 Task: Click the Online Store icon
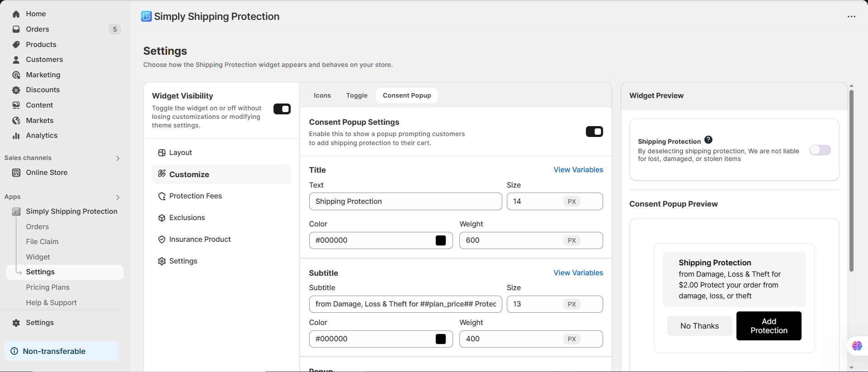pyautogui.click(x=16, y=173)
